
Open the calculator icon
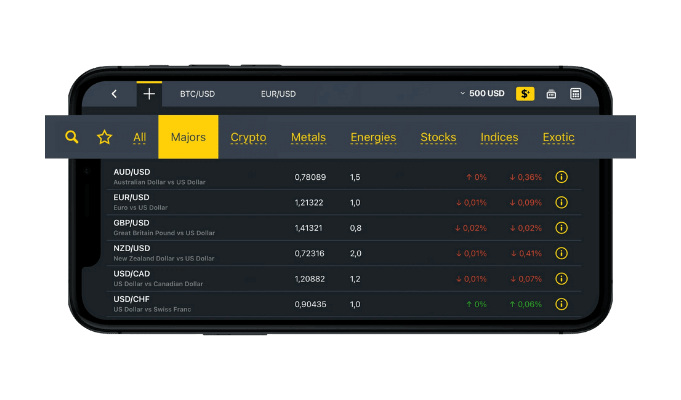click(x=575, y=94)
